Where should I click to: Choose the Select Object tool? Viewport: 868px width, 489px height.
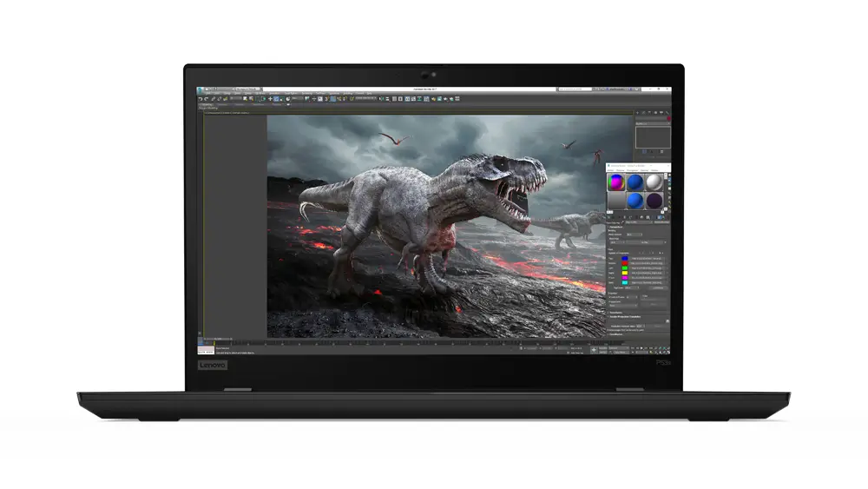tap(246, 98)
